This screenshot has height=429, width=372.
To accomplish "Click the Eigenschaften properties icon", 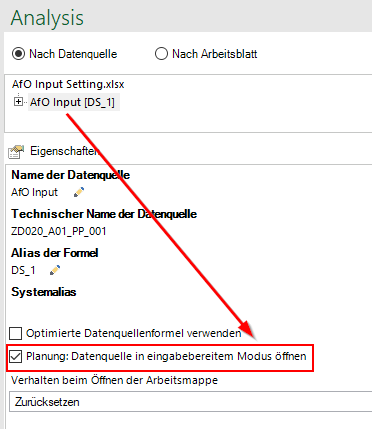I will pos(16,152).
